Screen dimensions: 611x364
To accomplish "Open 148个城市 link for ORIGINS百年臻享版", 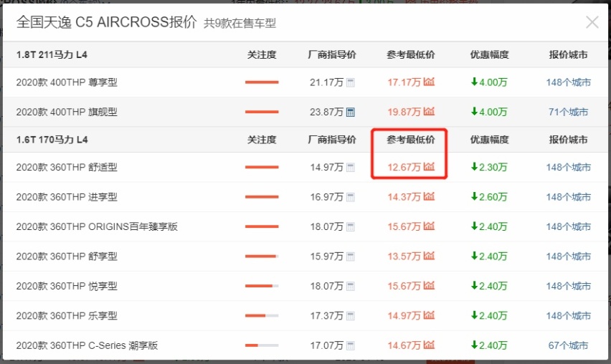I will point(568,226).
